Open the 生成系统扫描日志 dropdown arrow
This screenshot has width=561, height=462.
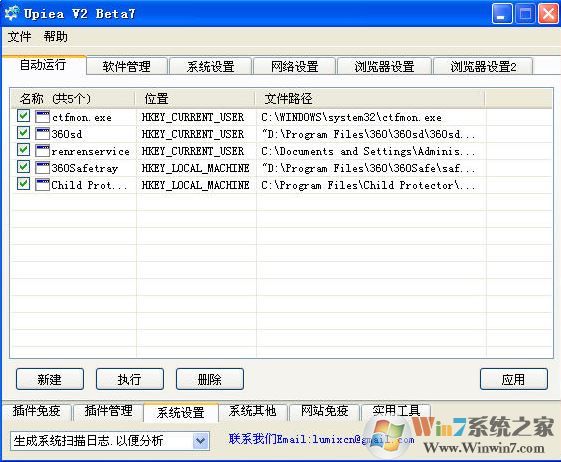[200, 441]
